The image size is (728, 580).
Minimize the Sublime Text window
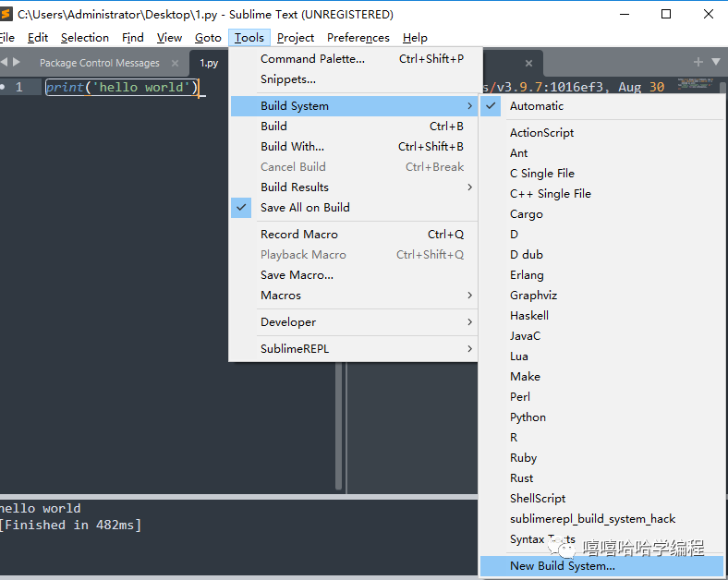pos(625,14)
